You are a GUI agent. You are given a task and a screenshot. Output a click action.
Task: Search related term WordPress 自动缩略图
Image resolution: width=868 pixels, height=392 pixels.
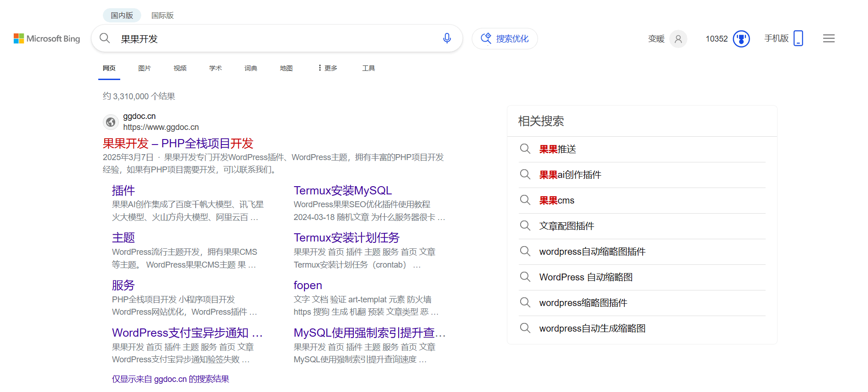(586, 277)
